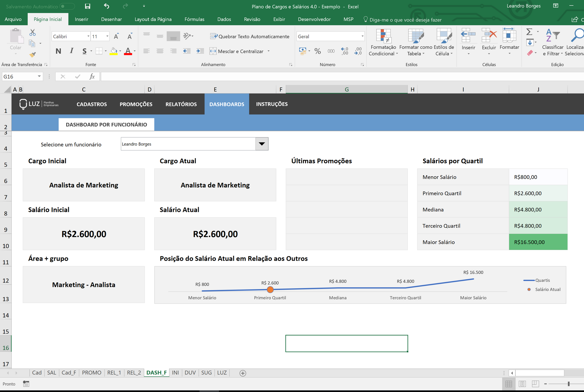The image size is (584, 392).
Task: Click the Copy icon
Action: pyautogui.click(x=32, y=43)
